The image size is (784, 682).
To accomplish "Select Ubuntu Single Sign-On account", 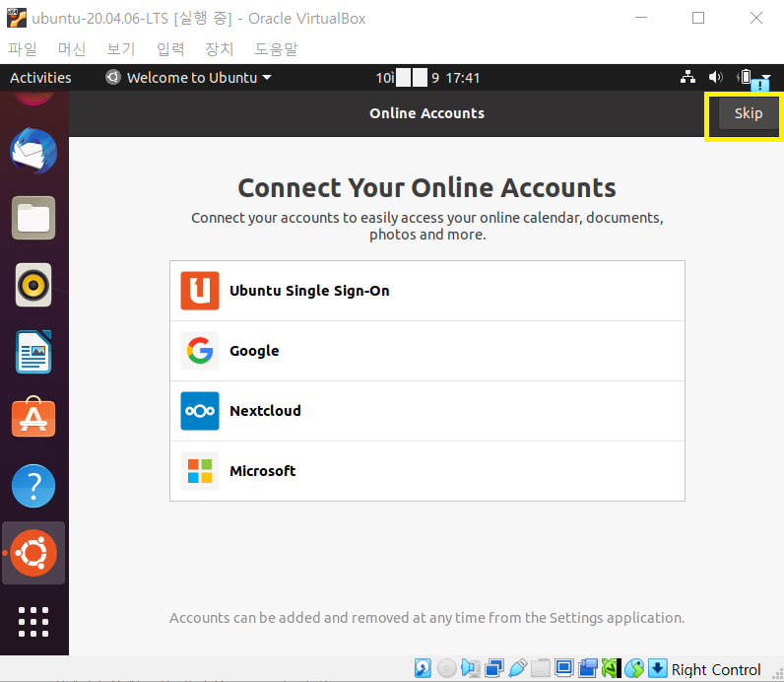I will (427, 291).
